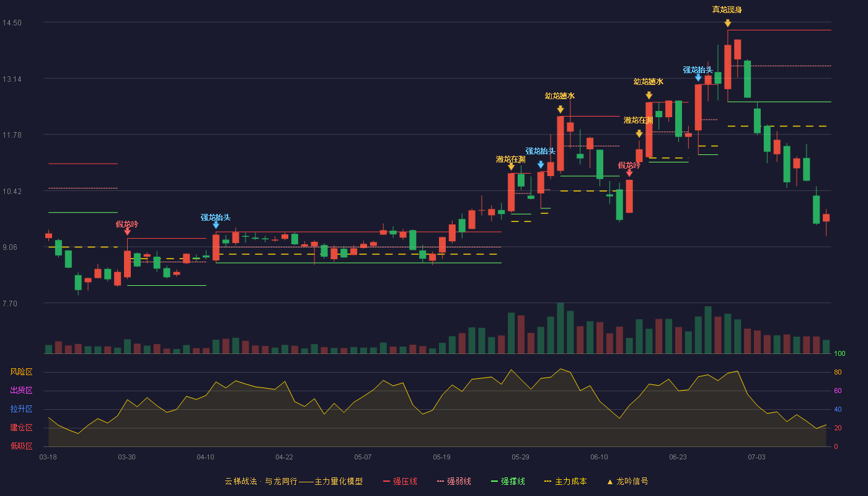Select the 假龙吟 arrow near 03-30

[x=127, y=231]
